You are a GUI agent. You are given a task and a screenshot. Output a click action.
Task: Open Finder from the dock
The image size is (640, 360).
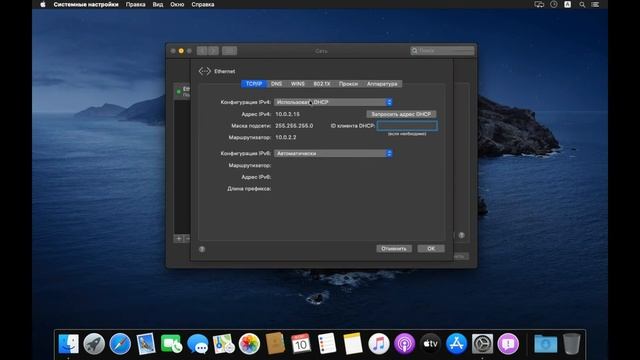pyautogui.click(x=68, y=344)
